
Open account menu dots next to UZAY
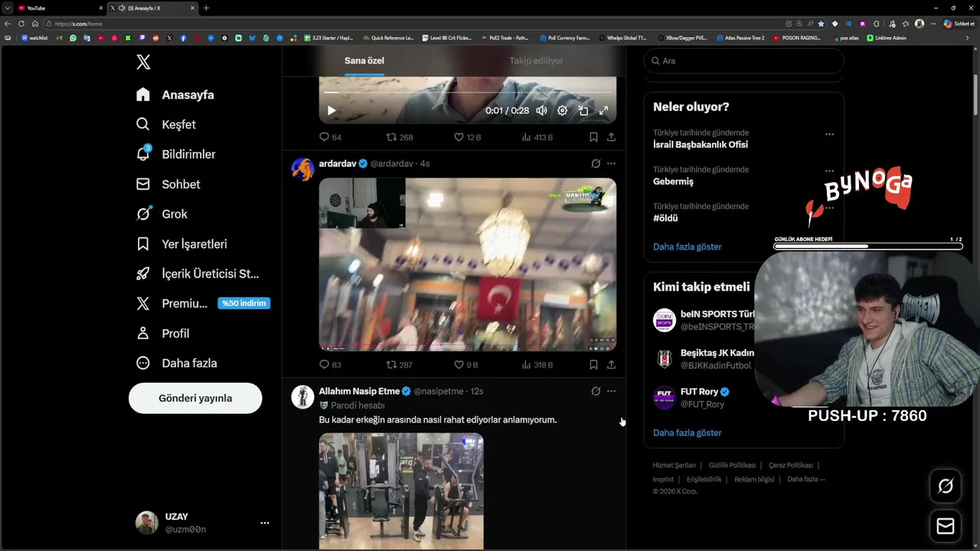pos(265,523)
